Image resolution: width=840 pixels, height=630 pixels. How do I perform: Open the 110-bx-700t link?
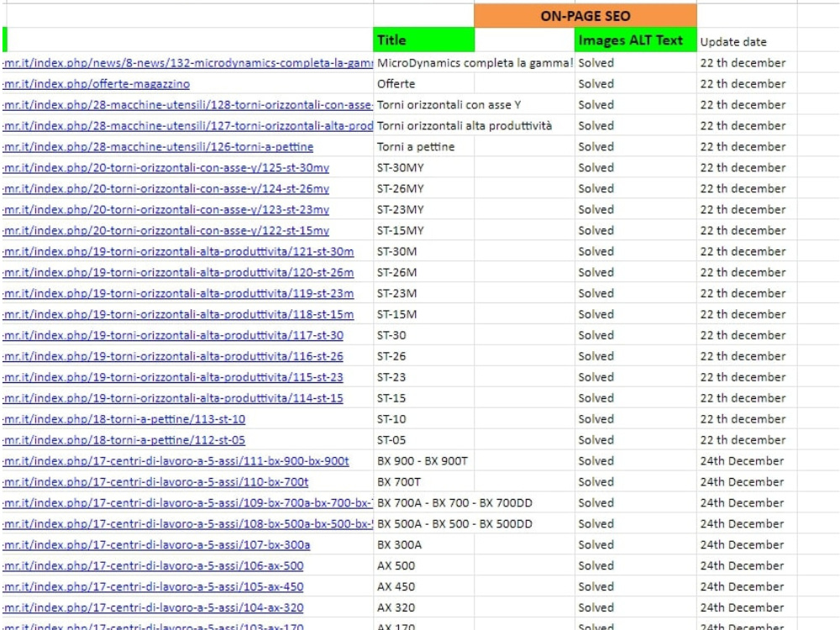[155, 481]
